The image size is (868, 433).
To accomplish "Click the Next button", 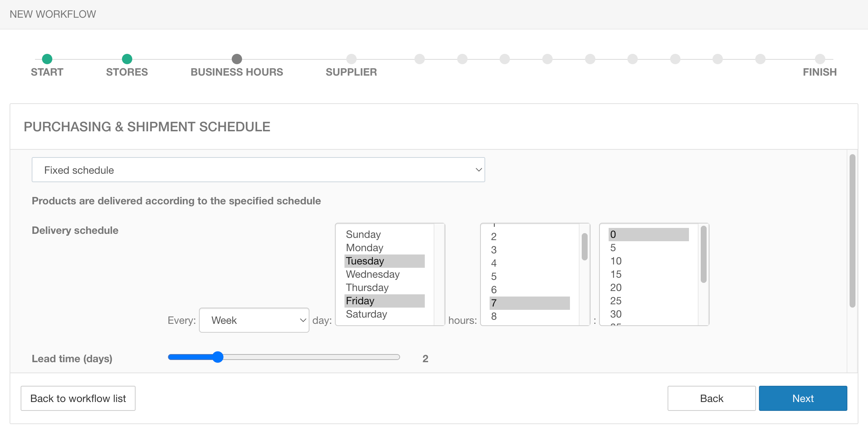I will [803, 398].
